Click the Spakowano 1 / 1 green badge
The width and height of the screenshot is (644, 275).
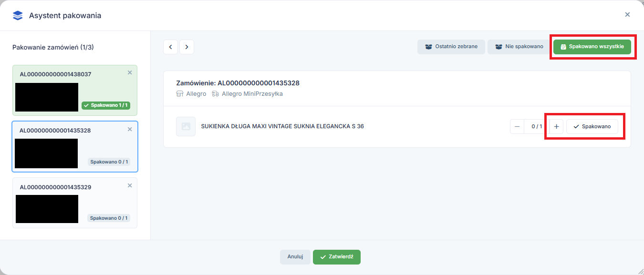[x=107, y=105]
